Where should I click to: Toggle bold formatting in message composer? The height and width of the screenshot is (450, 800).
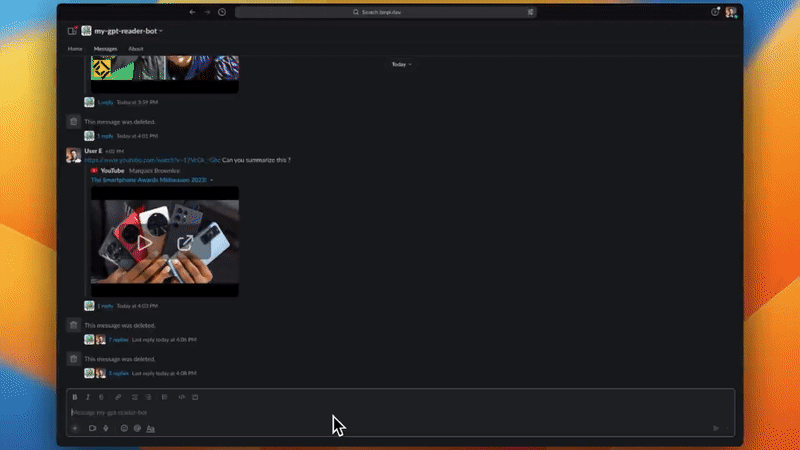[75, 397]
